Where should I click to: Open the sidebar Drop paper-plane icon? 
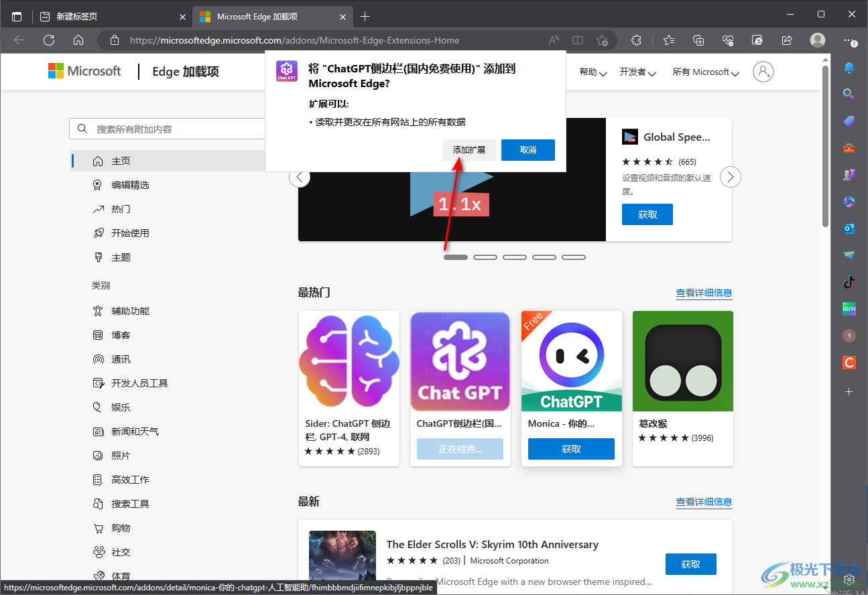849,255
